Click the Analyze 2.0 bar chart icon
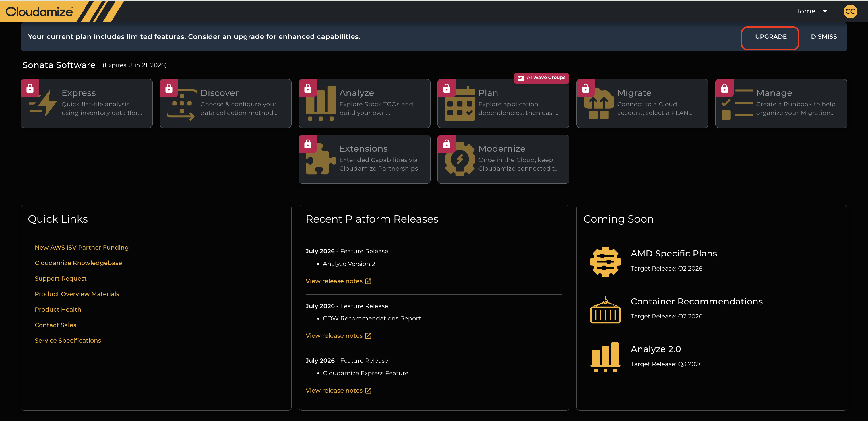 coord(605,357)
